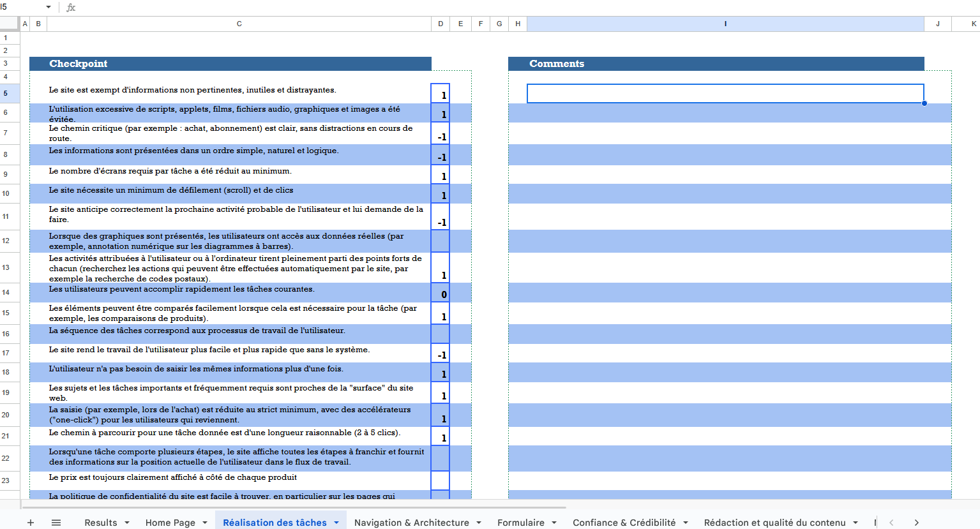Open the all sheets list icon
This screenshot has height=529, width=980.
(x=56, y=523)
